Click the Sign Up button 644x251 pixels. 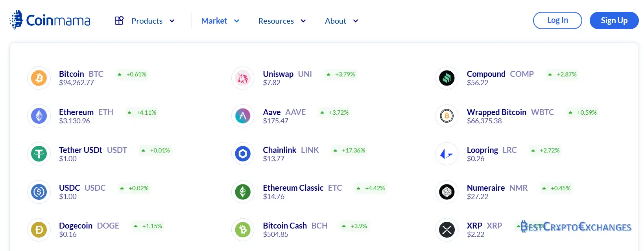[614, 20]
